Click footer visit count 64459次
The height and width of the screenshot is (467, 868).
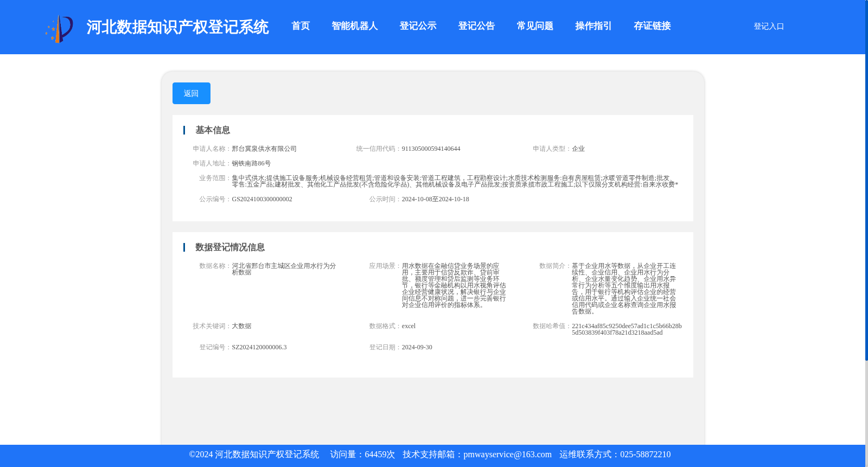click(x=380, y=455)
